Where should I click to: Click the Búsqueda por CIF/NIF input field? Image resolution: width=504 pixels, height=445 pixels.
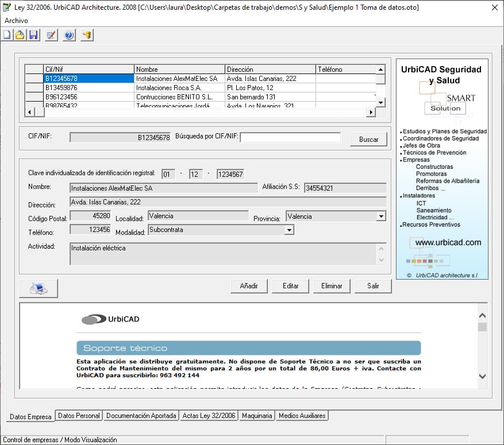(x=290, y=138)
